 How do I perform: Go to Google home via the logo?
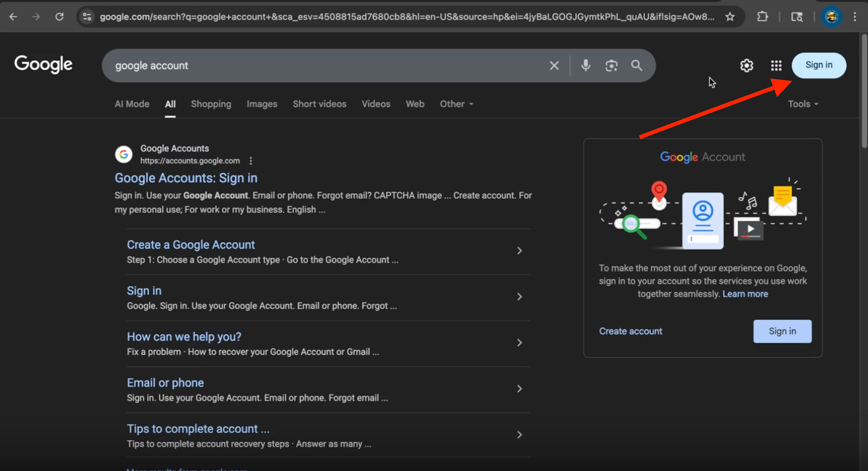point(43,64)
